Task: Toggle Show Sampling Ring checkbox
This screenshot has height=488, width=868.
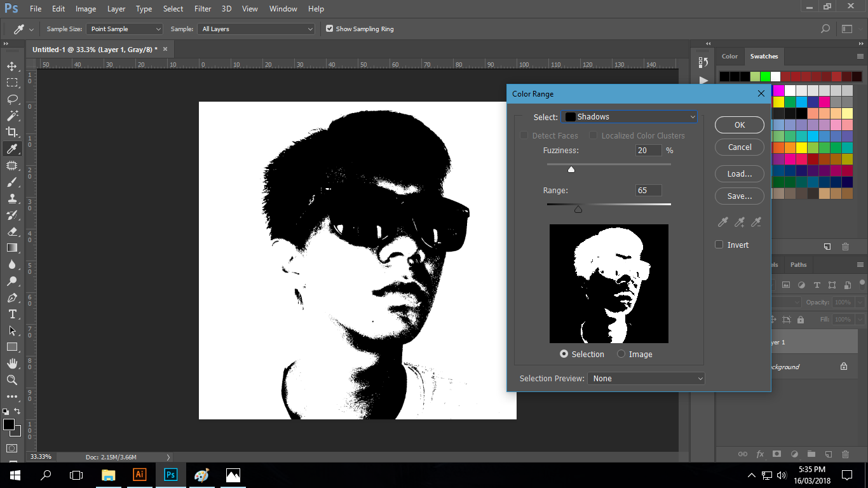Action: (329, 29)
